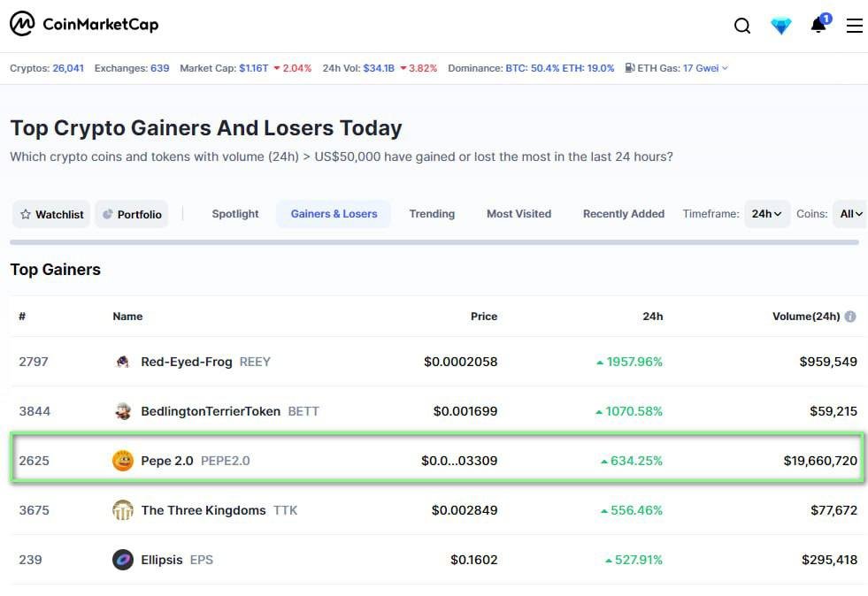Sort by the 24h column header
The image size is (868, 596).
point(653,317)
